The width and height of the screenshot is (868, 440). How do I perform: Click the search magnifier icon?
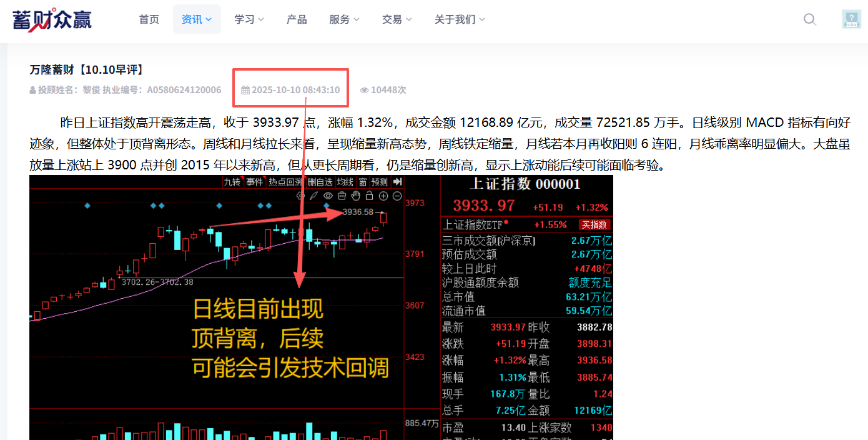click(x=809, y=19)
